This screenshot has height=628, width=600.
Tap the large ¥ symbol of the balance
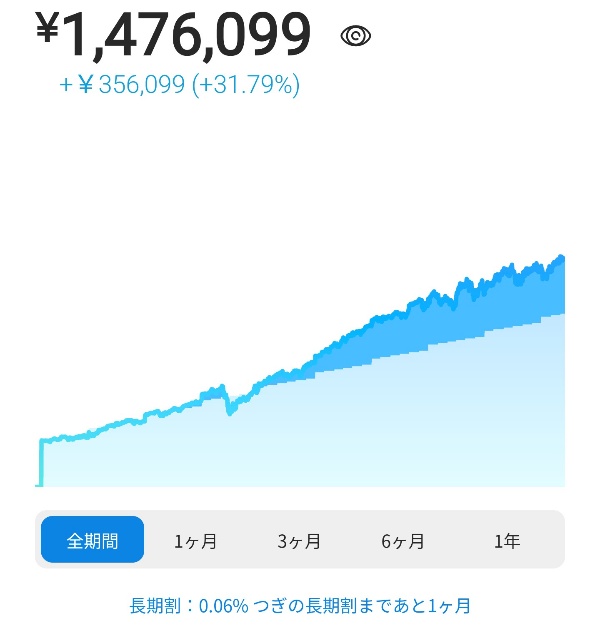tap(47, 27)
